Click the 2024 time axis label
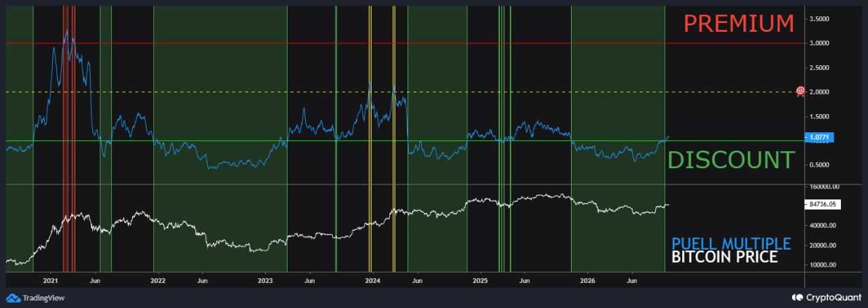The image size is (868, 308). (372, 280)
